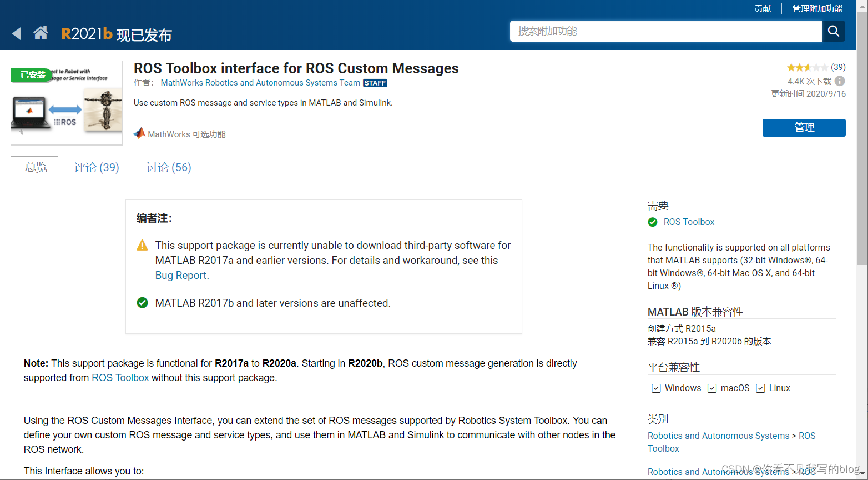The width and height of the screenshot is (868, 480).
Task: Click the yellow warning triangle icon
Action: coord(143,245)
